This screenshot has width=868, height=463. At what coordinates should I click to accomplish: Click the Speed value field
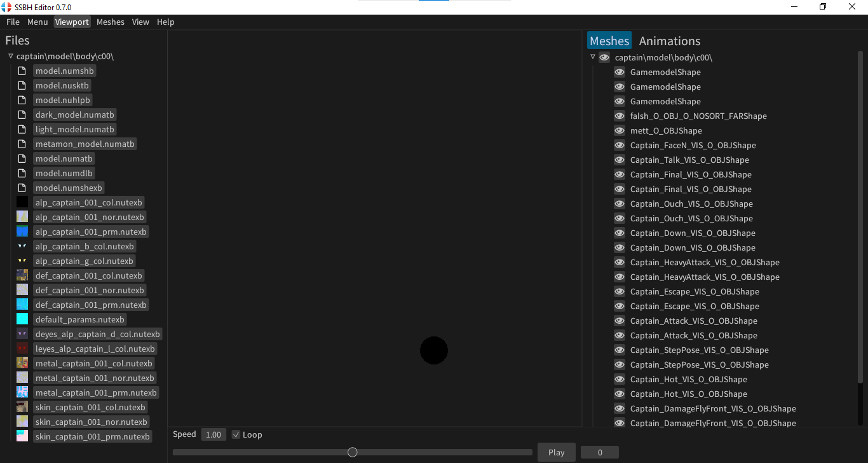(x=214, y=434)
